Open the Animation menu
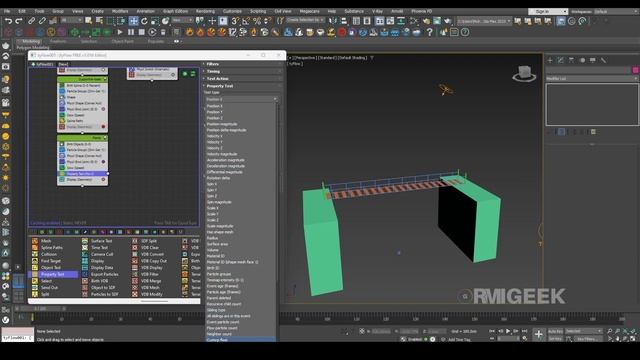640x360 pixels. pos(145,11)
